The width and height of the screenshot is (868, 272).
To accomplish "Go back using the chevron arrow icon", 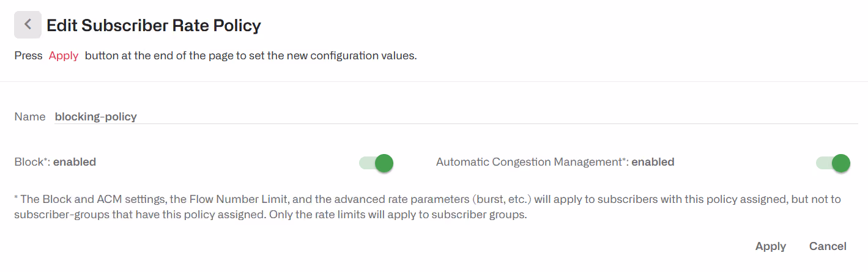I will (x=28, y=25).
